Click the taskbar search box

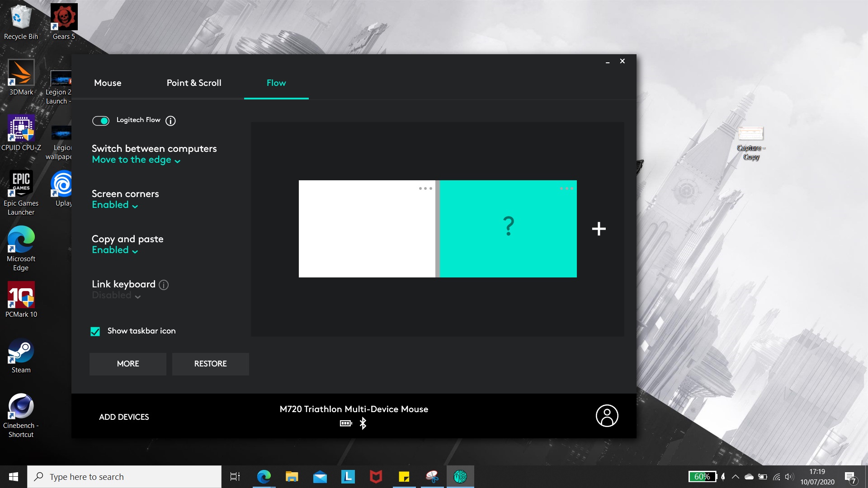124,477
